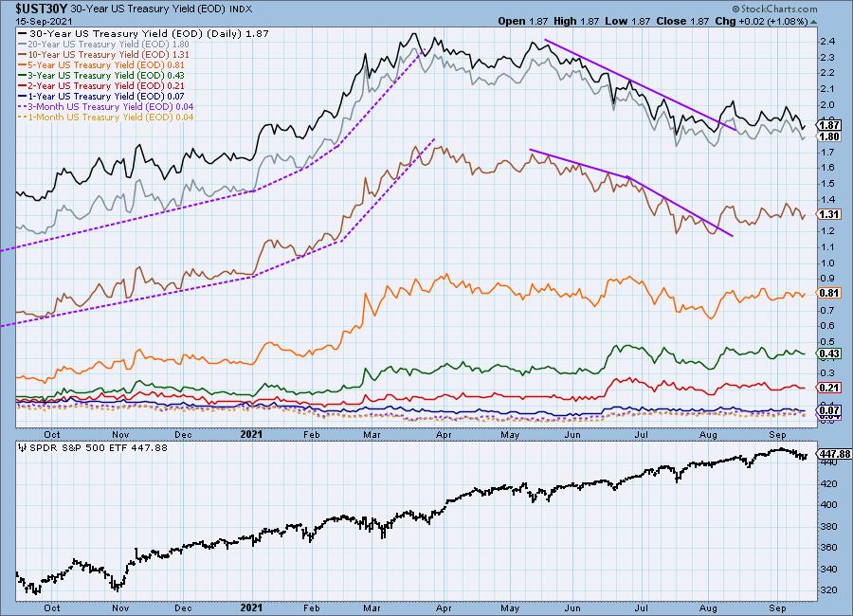853x616 pixels.
Task: Click the Jun label on yield panel time axis
Action: click(572, 434)
